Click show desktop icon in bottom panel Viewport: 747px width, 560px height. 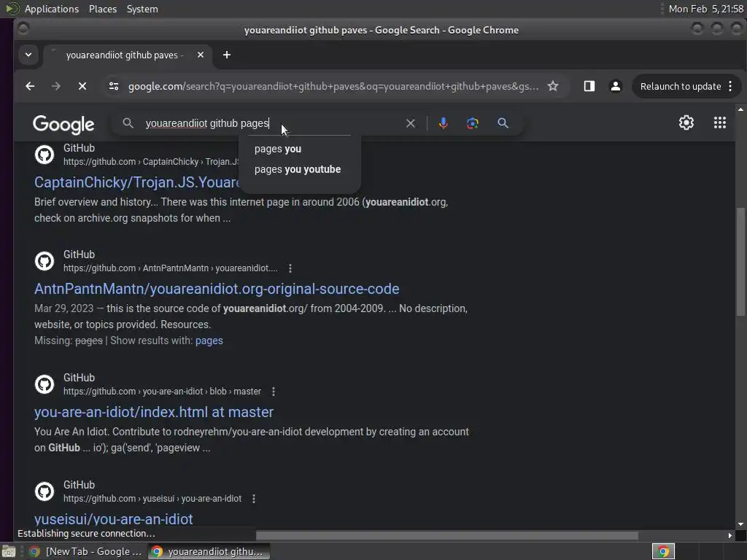click(9, 552)
